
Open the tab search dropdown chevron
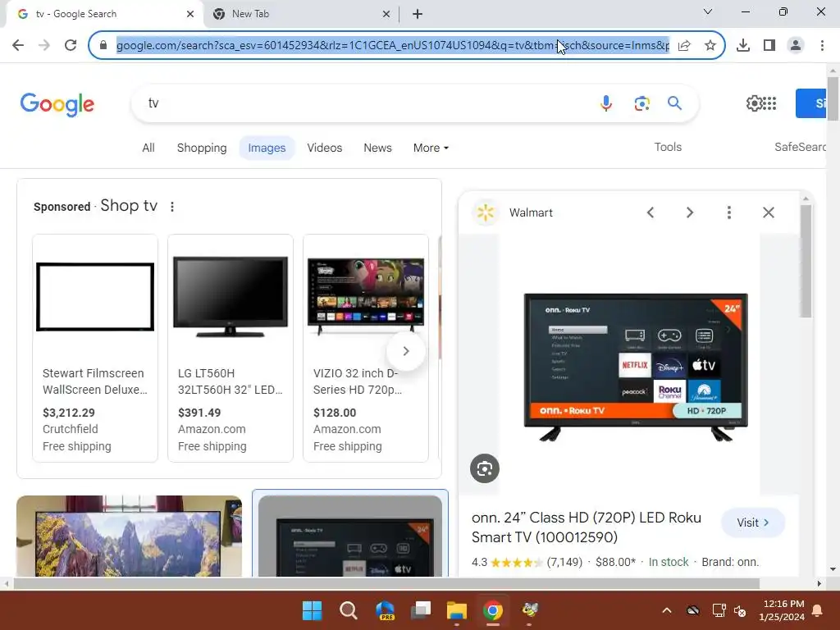tap(707, 11)
